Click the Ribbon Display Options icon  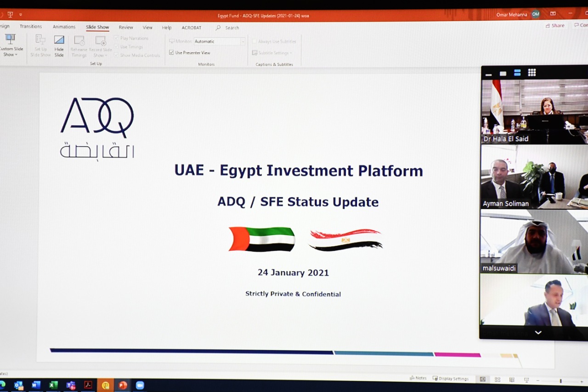point(553,14)
